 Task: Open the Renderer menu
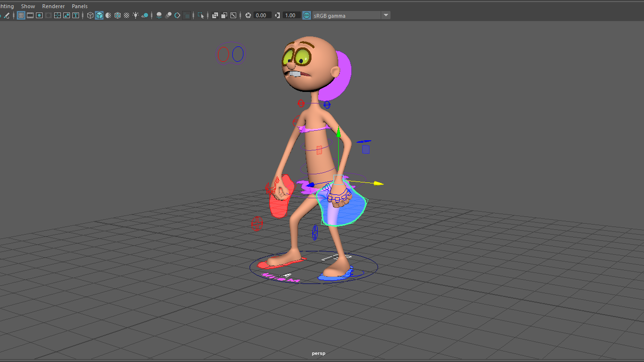(53, 6)
